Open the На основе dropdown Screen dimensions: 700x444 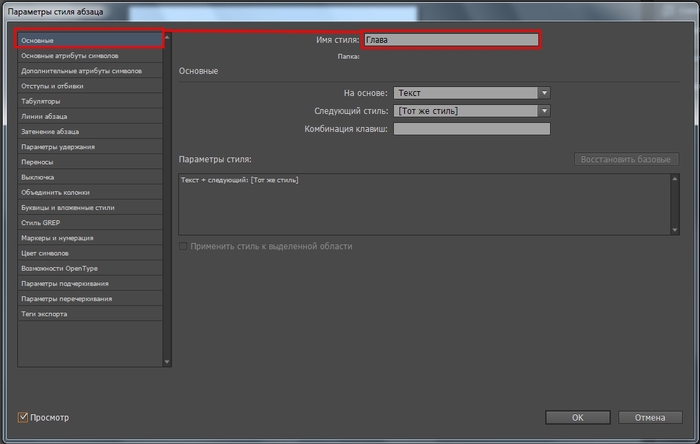(x=472, y=93)
